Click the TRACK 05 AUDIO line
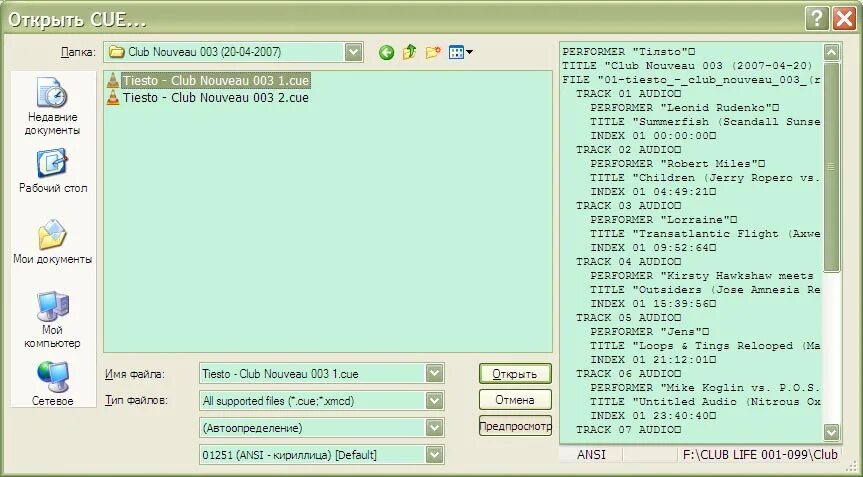Screen dimensions: 863x477 pos(629,318)
